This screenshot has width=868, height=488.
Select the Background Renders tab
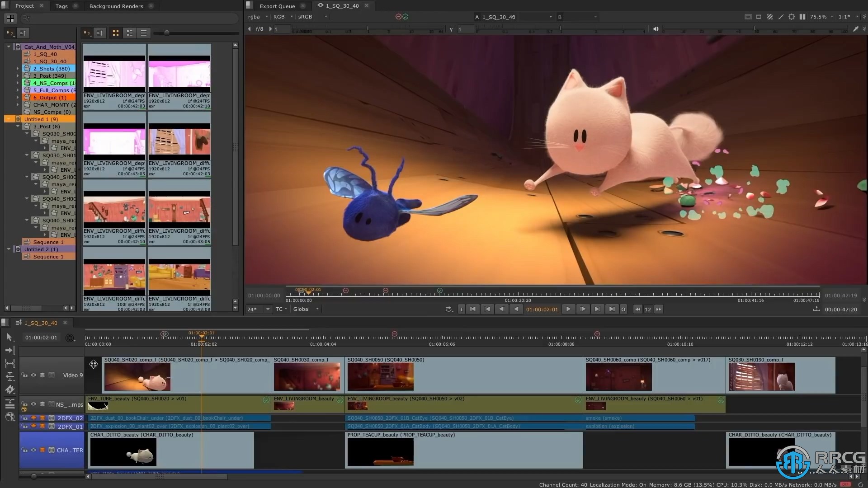(116, 6)
